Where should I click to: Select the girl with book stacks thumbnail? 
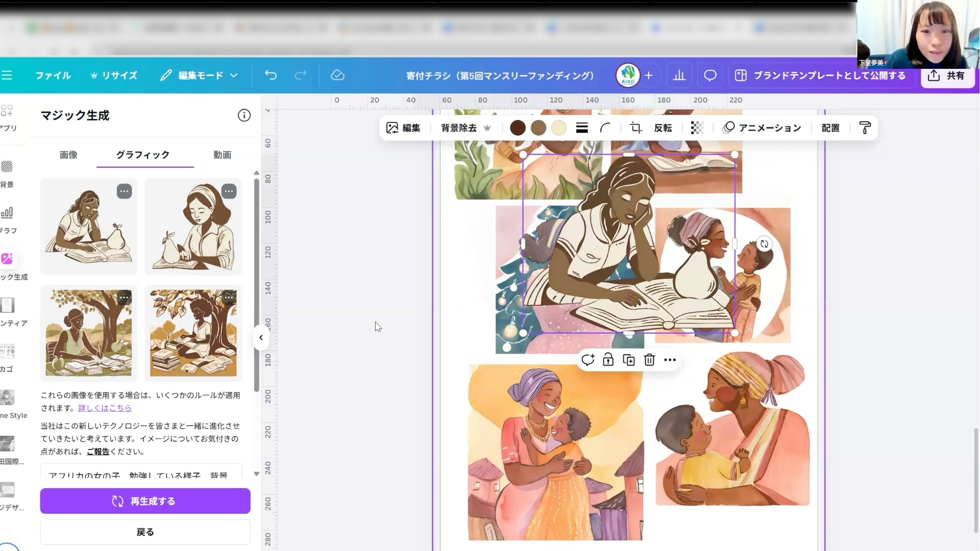(x=193, y=333)
